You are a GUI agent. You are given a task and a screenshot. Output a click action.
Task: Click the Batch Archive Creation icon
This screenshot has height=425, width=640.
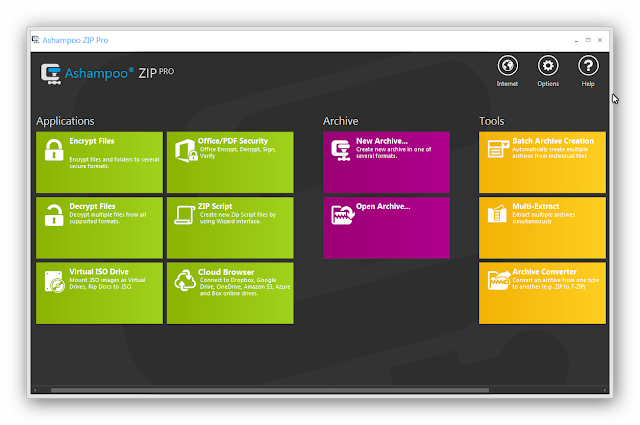[x=498, y=149]
